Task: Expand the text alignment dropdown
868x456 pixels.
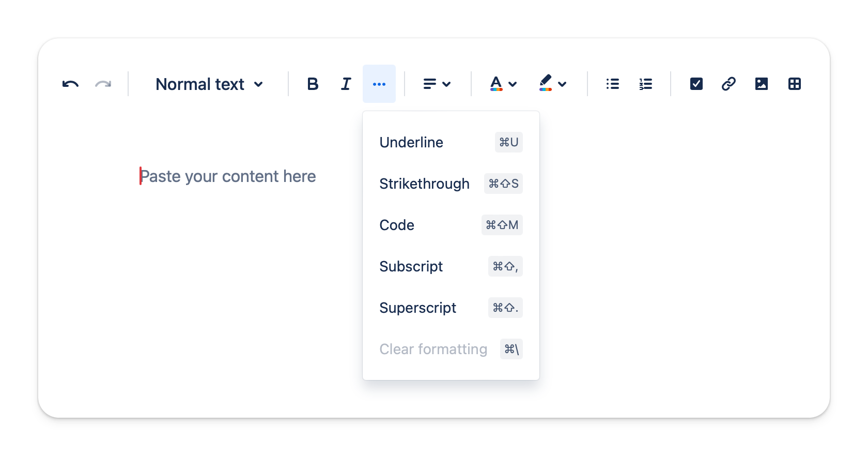Action: [437, 84]
